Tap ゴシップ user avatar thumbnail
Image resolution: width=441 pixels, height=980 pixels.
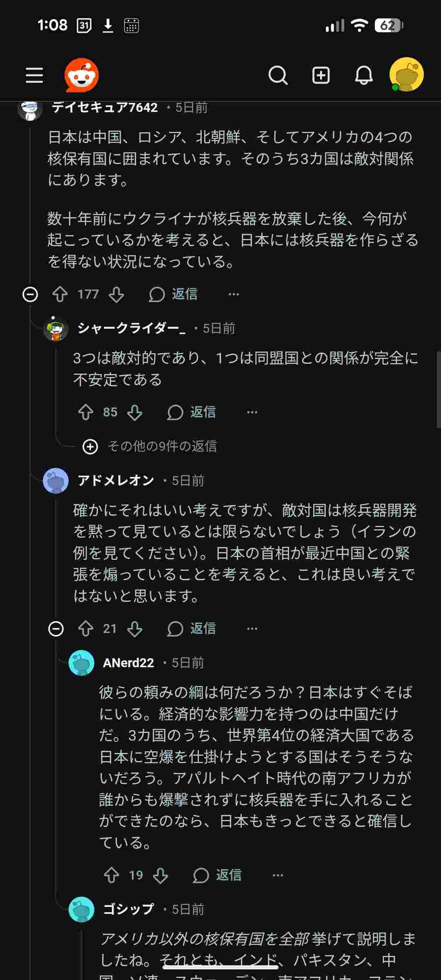[x=81, y=909]
